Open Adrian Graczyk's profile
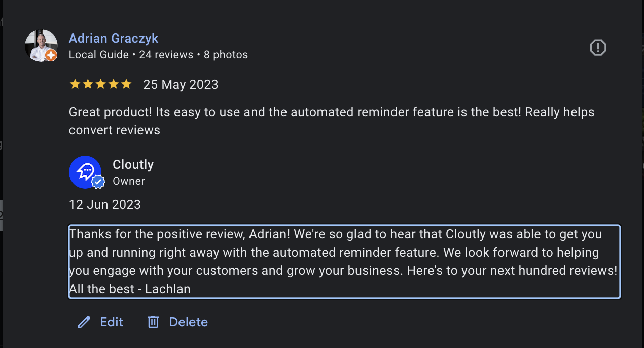This screenshot has height=348, width=644. point(113,38)
